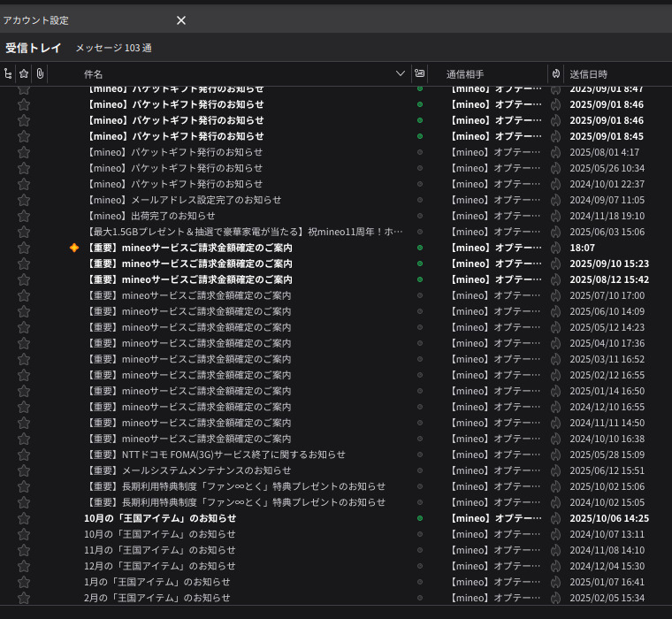
Task: Close the アカウント設定 tab
Action: [181, 20]
